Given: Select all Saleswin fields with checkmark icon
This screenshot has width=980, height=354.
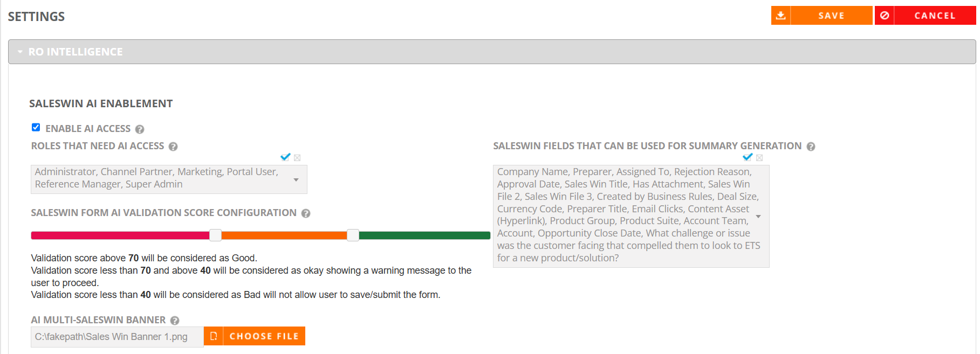Looking at the screenshot, I should 748,157.
